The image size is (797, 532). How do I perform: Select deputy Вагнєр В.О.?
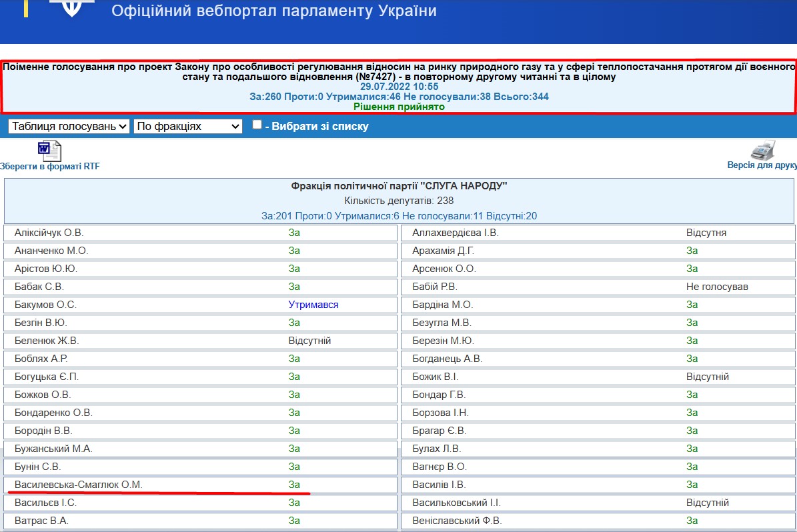pyautogui.click(x=440, y=467)
